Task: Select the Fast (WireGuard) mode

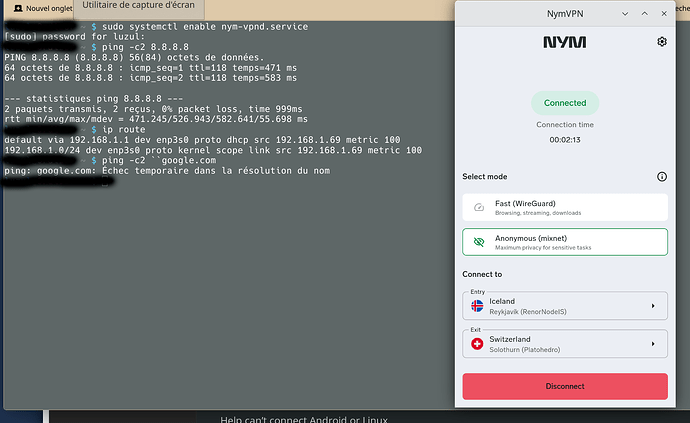Action: tap(565, 207)
